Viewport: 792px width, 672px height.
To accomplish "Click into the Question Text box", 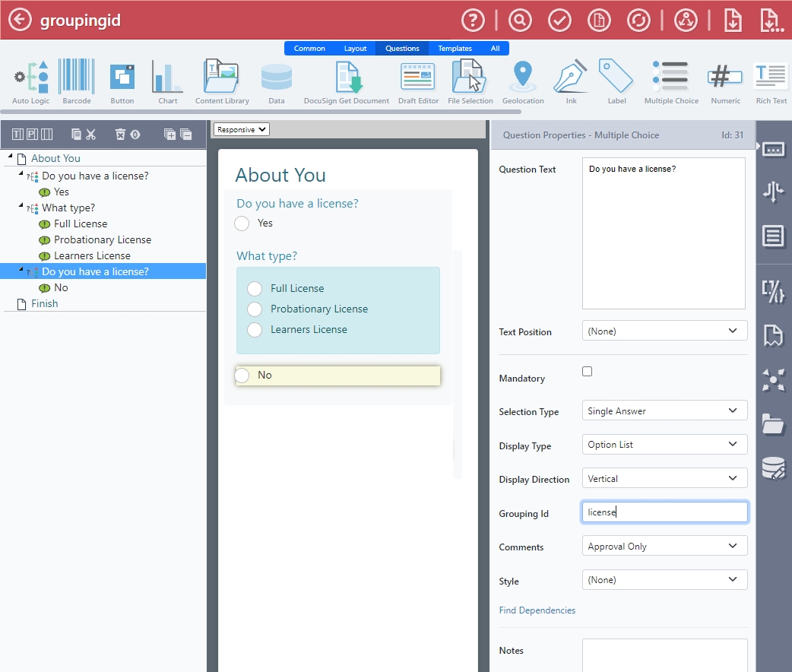I will point(664,233).
